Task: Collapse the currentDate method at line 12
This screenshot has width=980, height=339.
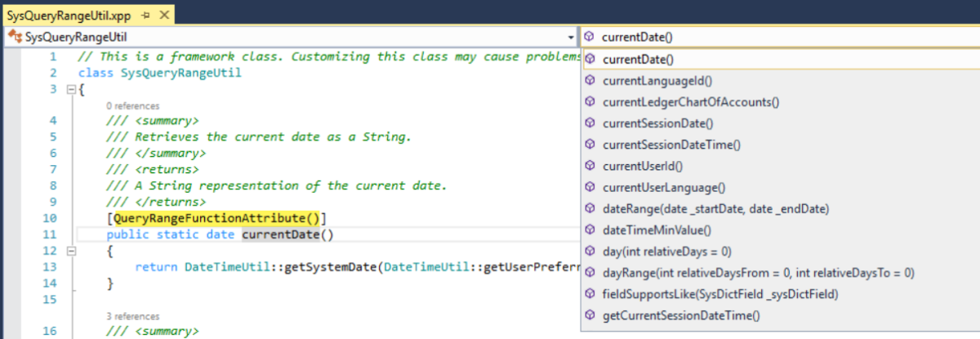Action: 70,251
